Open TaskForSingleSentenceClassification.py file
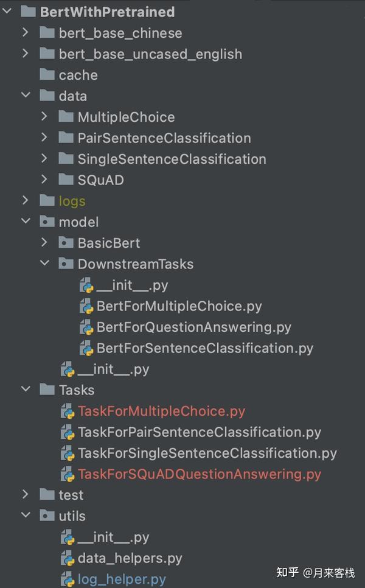365x588 pixels. (207, 453)
